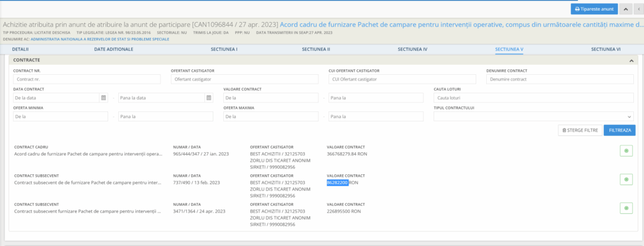Collapse the CONTRACTE panel chevron
The height and width of the screenshot is (246, 644).
click(x=631, y=60)
